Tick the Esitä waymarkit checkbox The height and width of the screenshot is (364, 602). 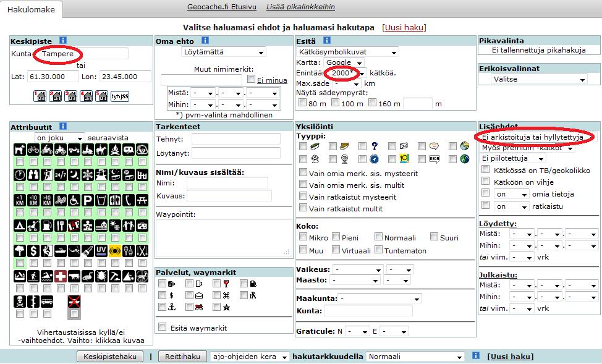[163, 327]
